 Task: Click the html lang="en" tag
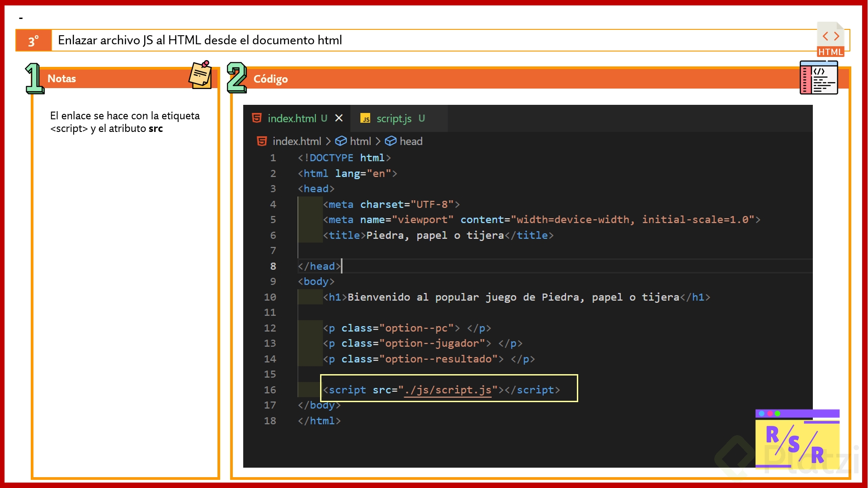(347, 174)
